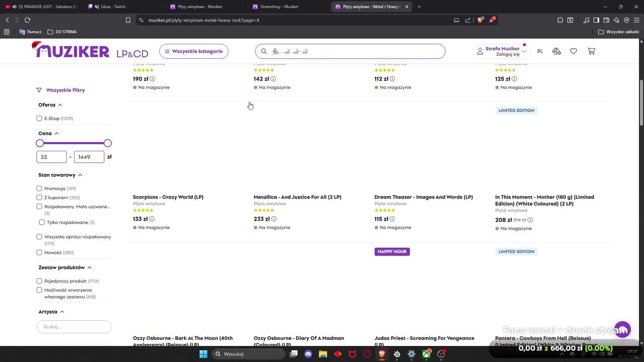The image size is (644, 362).
Task: Click the browser extensions puzzle icon
Action: coord(560,20)
